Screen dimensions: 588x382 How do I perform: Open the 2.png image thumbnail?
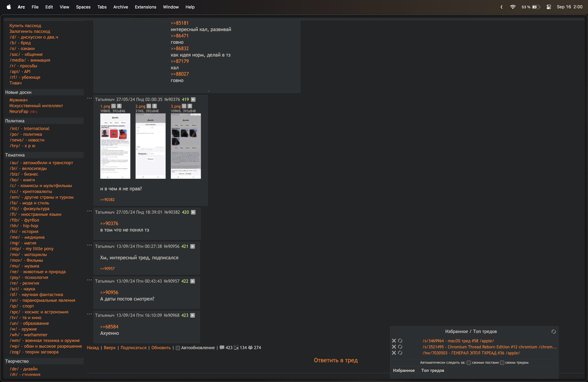pos(150,146)
